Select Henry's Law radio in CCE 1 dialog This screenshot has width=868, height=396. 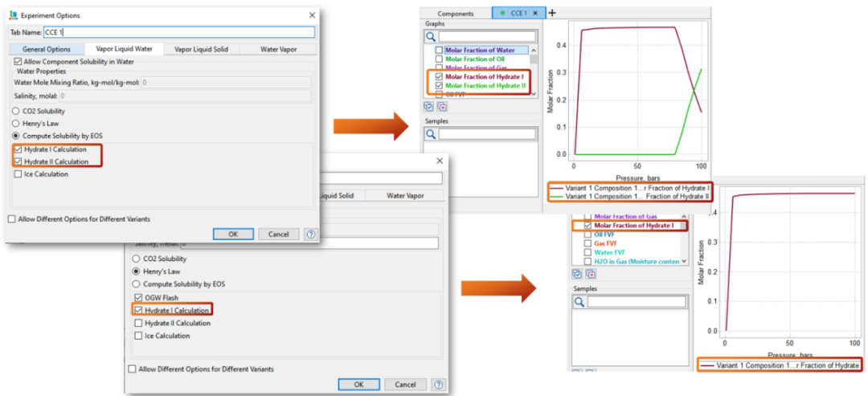[x=16, y=124]
